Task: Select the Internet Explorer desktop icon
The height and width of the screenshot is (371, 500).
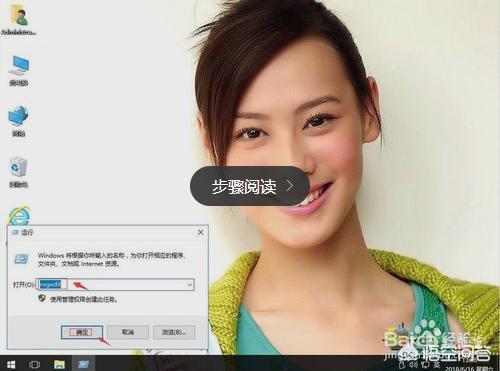Action: point(19,216)
